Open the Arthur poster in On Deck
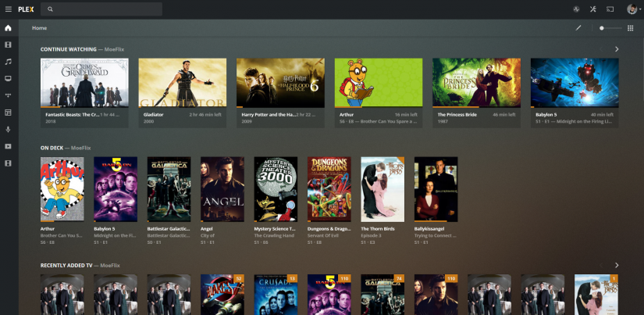Screen dimensions: 644x315 [x=62, y=189]
